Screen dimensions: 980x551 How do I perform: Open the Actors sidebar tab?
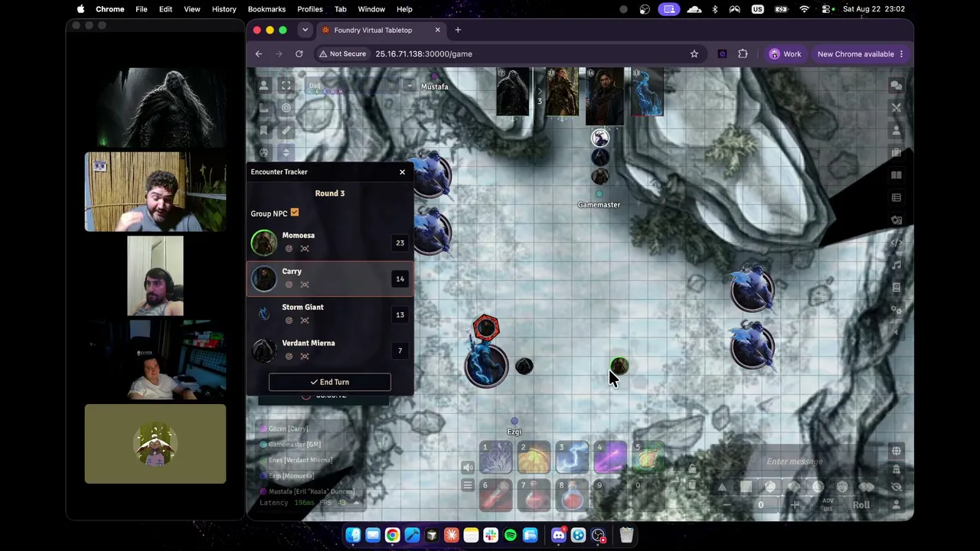[x=896, y=131]
